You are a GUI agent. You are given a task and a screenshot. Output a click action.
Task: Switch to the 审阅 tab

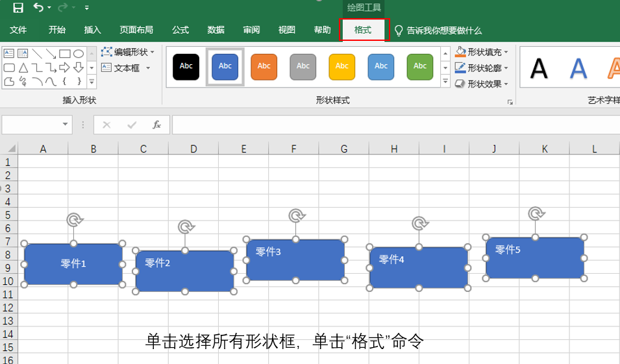click(x=251, y=30)
